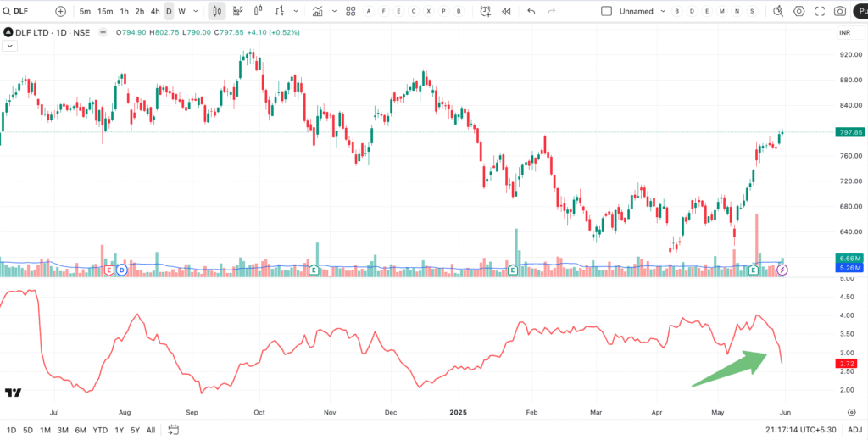
Task: Click the add symbol plus icon
Action: point(60,11)
